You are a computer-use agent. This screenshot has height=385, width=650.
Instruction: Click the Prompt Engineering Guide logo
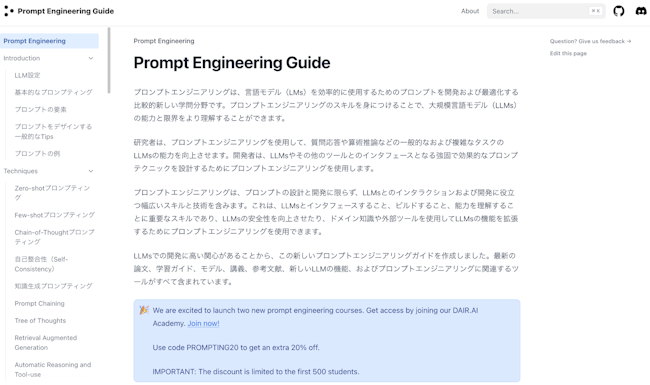[59, 11]
